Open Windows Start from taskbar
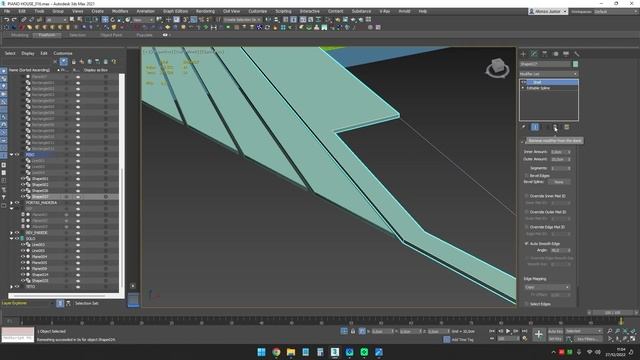 tap(262, 352)
